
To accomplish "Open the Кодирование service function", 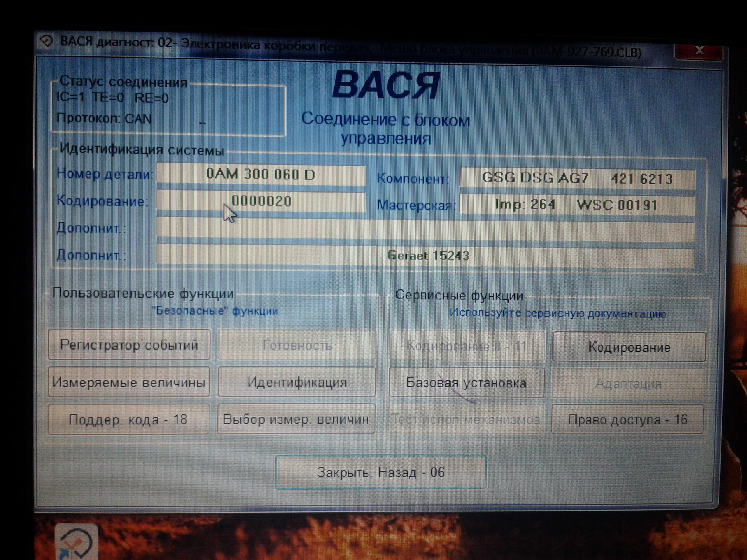I will [629, 347].
